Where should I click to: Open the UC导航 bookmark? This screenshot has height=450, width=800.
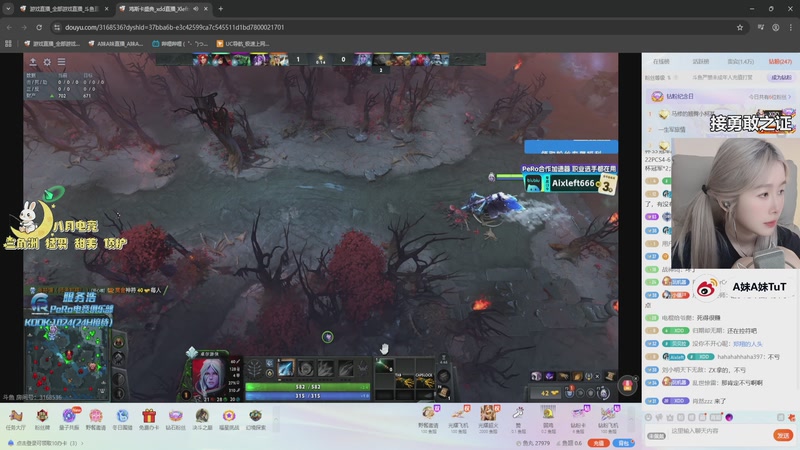(x=243, y=44)
